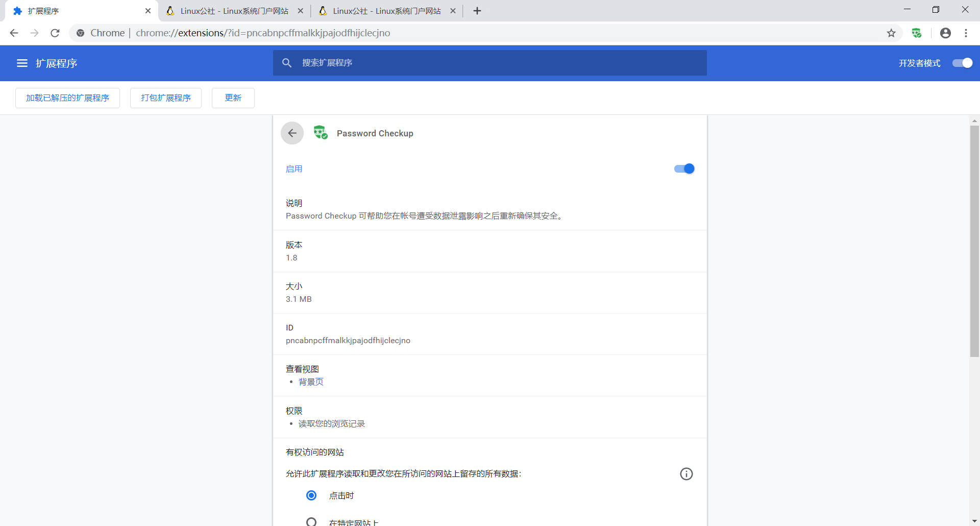Click the Password Checkup title text
Screen dimensions: 980x526
point(375,133)
